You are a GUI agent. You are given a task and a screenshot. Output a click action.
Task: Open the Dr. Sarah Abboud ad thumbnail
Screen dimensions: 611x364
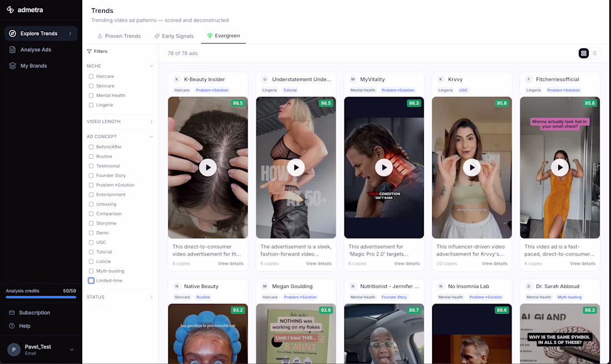[560, 333]
